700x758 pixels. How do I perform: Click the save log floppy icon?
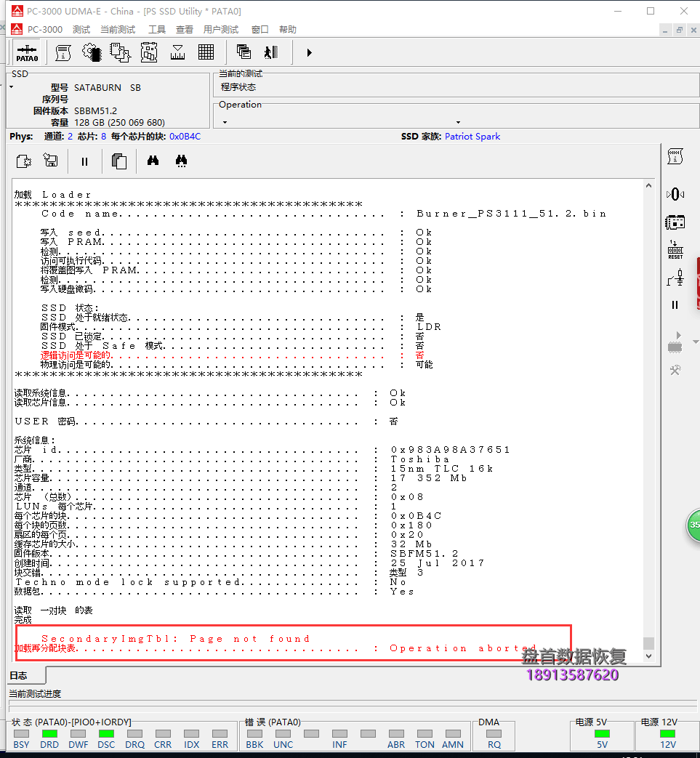tap(51, 160)
